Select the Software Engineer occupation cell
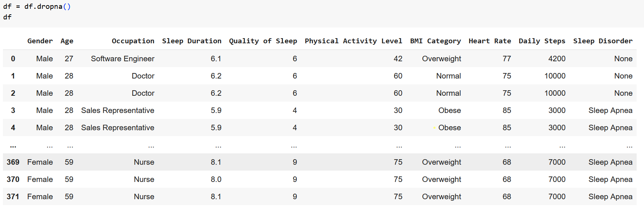This screenshot has width=644, height=208. 122,59
